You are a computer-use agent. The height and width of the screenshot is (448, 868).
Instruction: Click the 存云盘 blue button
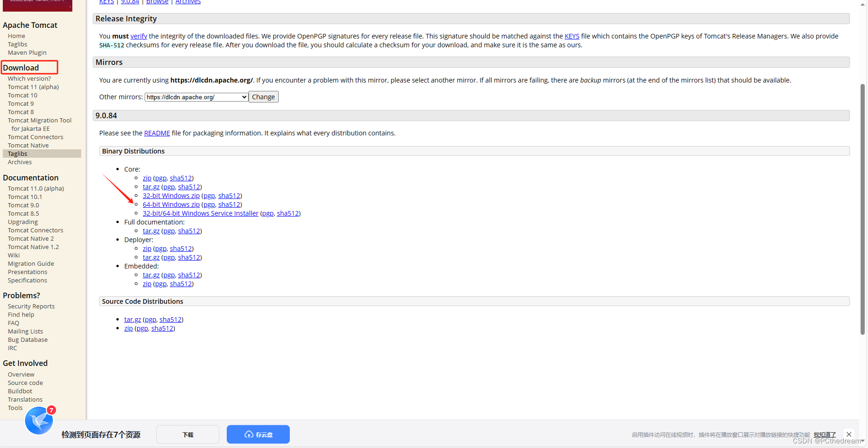(x=258, y=435)
